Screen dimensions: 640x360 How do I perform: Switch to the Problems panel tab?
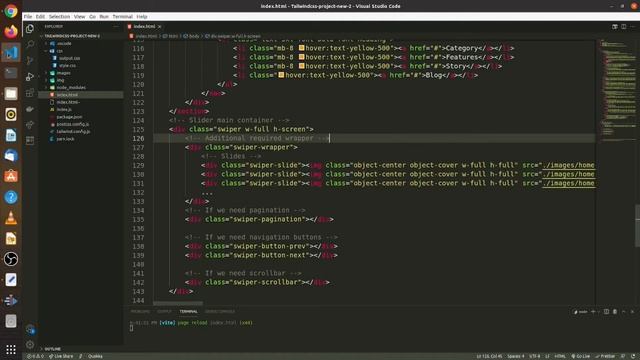coord(140,312)
